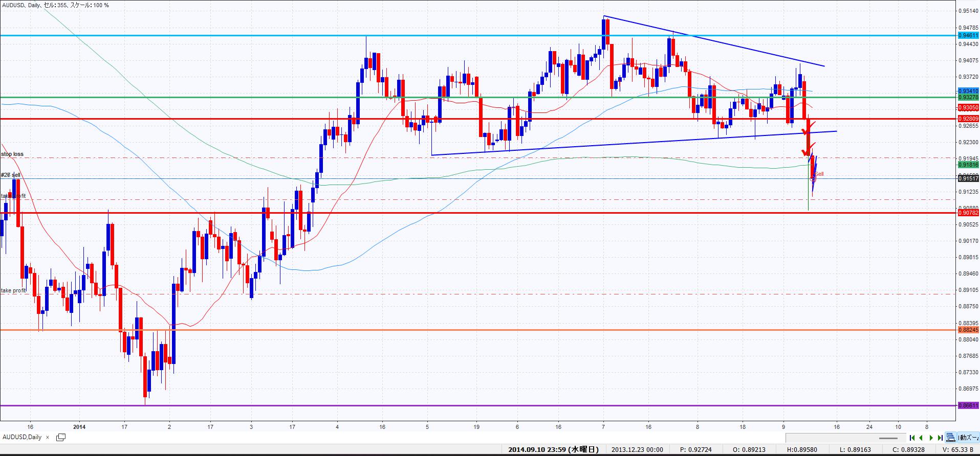Viewport: 980px width, 456px height.
Task: Step the chart forward one bar
Action: click(931, 438)
